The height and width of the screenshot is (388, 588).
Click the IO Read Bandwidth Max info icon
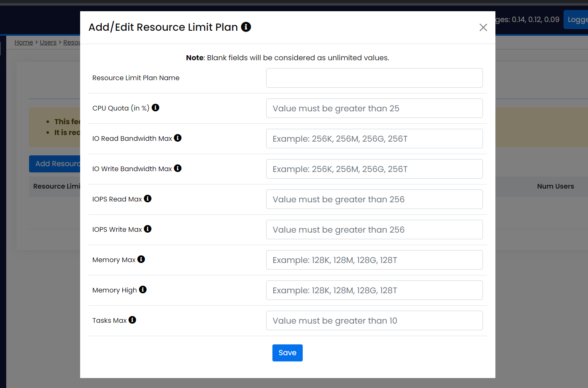tap(178, 138)
